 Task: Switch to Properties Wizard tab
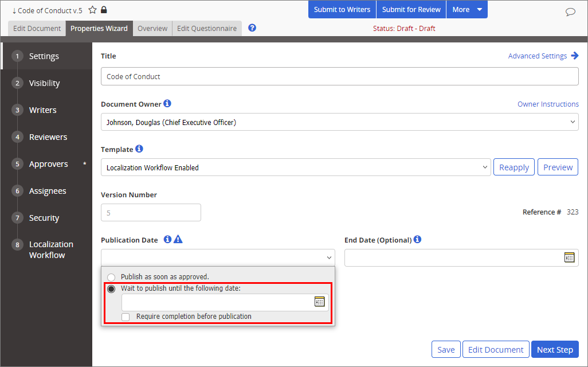tap(99, 29)
